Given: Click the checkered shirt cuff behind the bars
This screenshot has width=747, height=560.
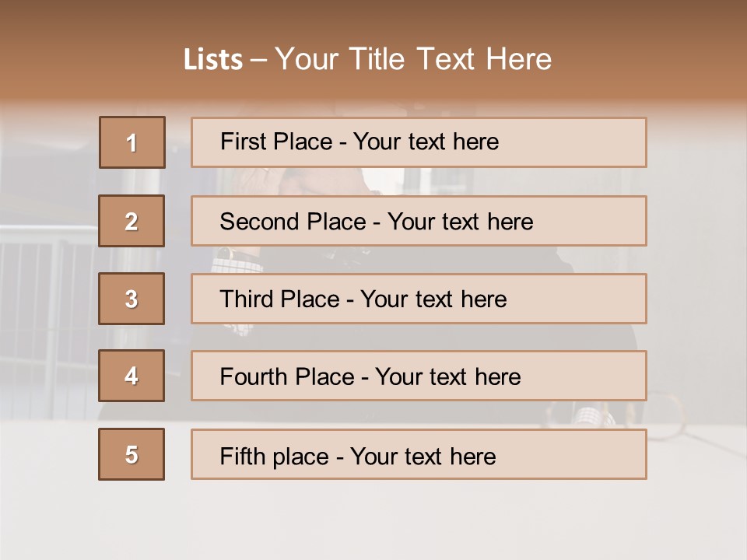Looking at the screenshot, I should point(236,261).
